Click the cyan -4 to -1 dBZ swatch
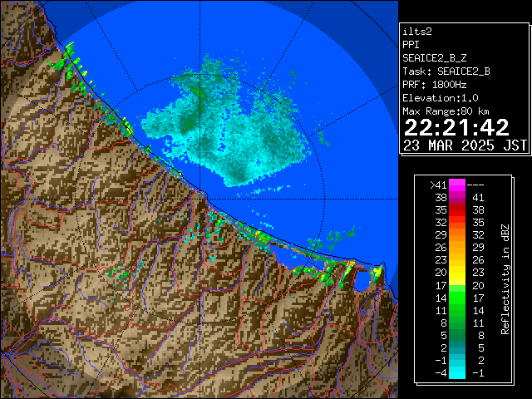 click(x=457, y=372)
